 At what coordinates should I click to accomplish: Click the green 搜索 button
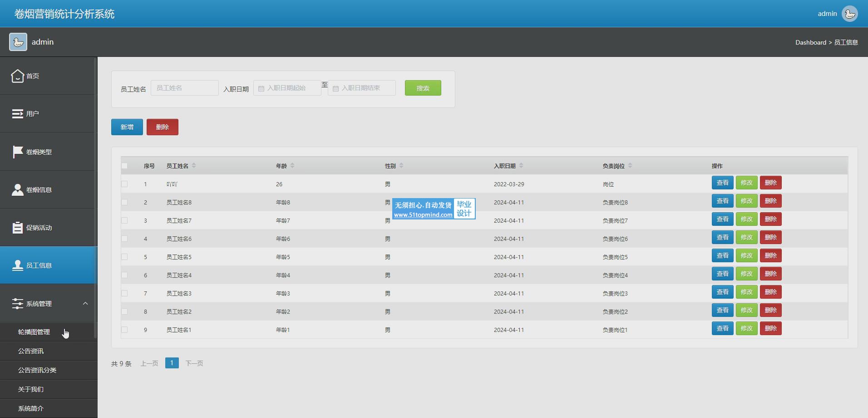tap(423, 88)
